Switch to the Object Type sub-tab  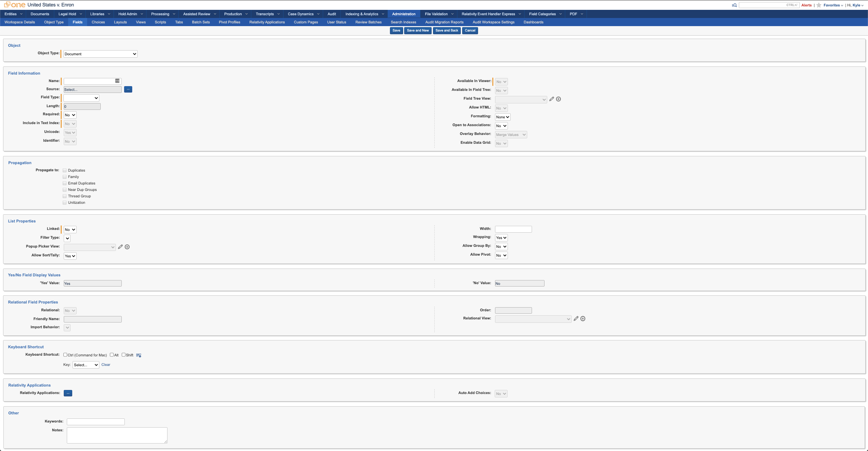pos(54,22)
